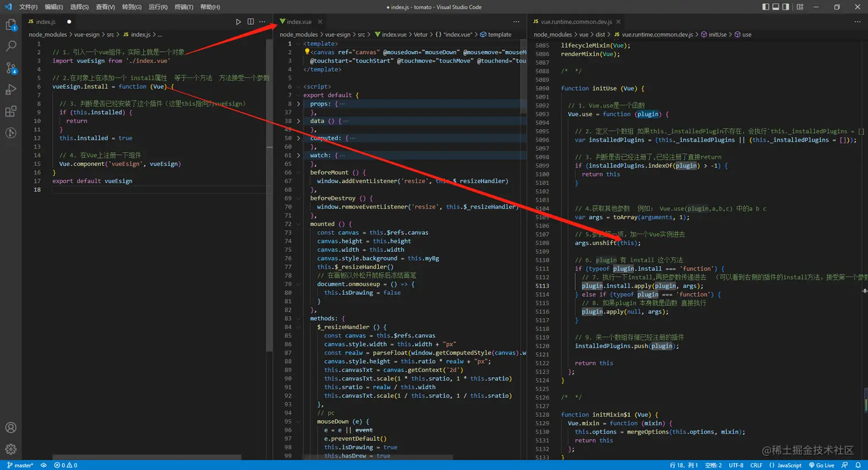Synchronize changes cloud icon in status bar

point(44,465)
